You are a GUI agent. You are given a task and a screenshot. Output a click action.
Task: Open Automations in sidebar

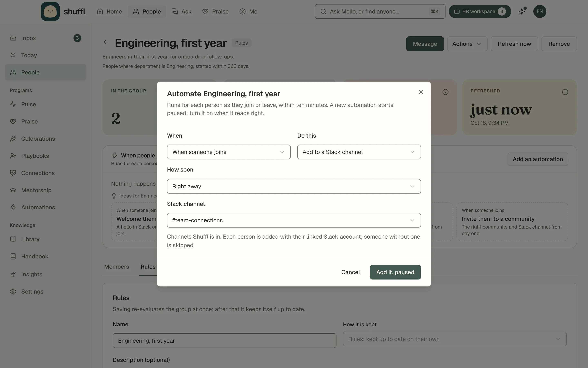(x=46, y=207)
